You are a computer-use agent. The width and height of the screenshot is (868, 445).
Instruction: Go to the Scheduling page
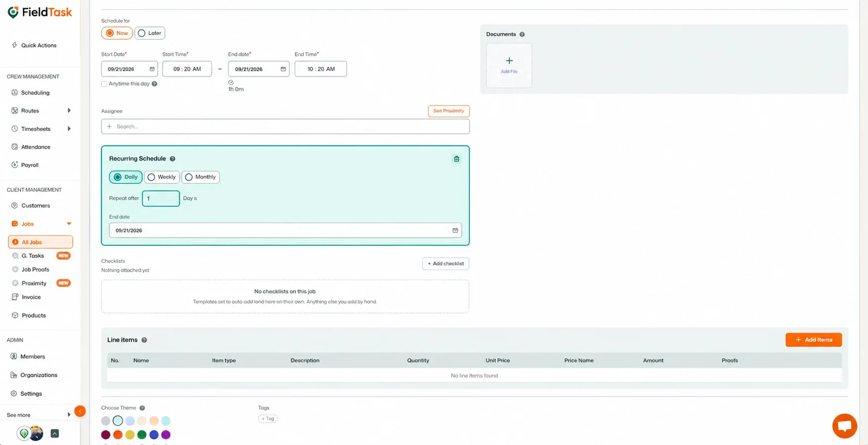tap(30, 93)
